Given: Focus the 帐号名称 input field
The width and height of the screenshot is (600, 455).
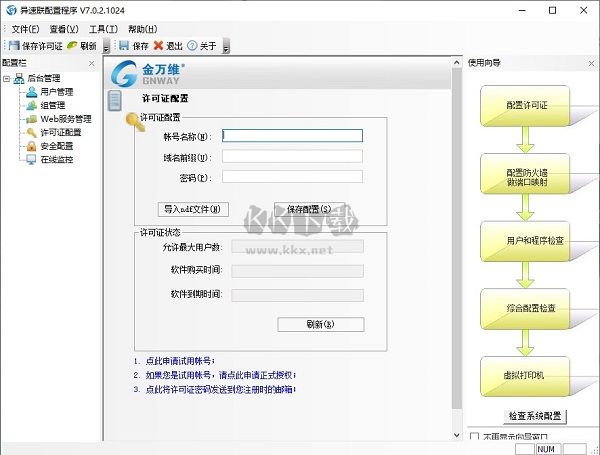Looking at the screenshot, I should [292, 135].
